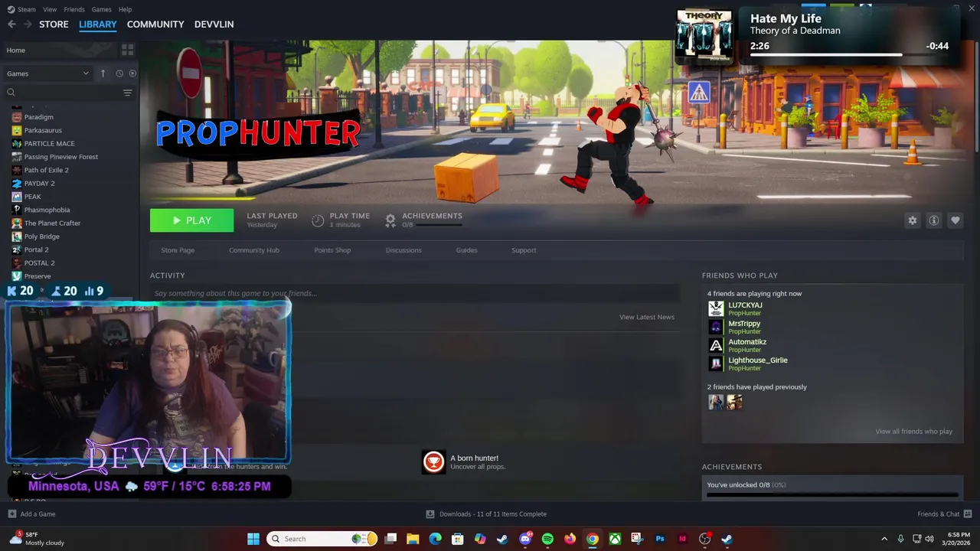The image size is (980, 551).
Task: Select Parkasaurus in the games list
Action: click(43, 130)
